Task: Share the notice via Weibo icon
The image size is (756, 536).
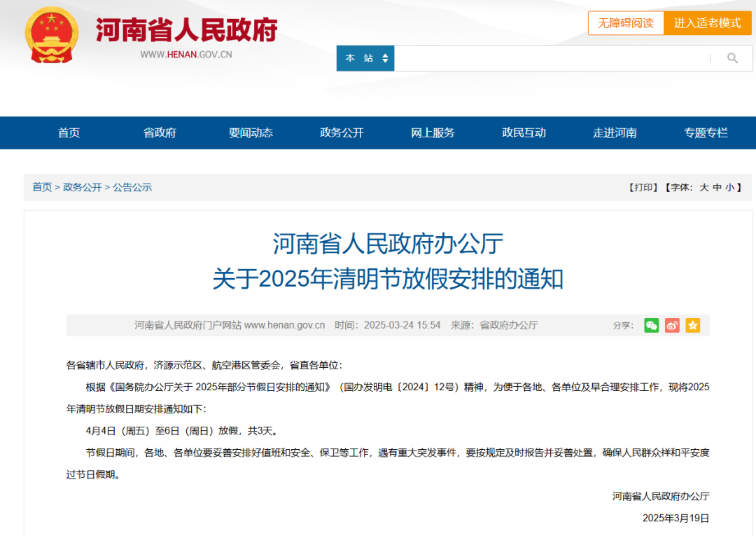Action: pyautogui.click(x=672, y=325)
